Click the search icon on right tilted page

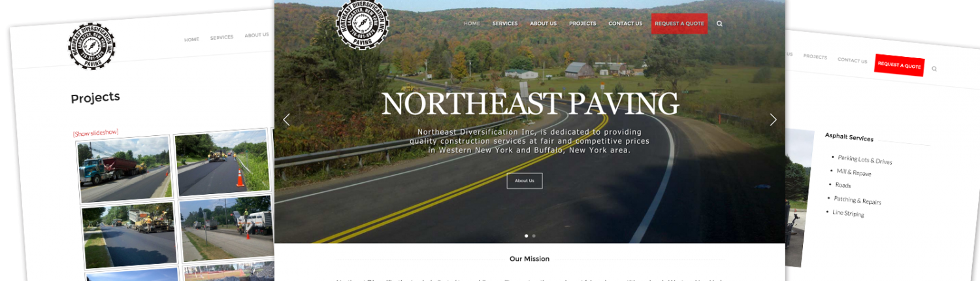point(934,69)
